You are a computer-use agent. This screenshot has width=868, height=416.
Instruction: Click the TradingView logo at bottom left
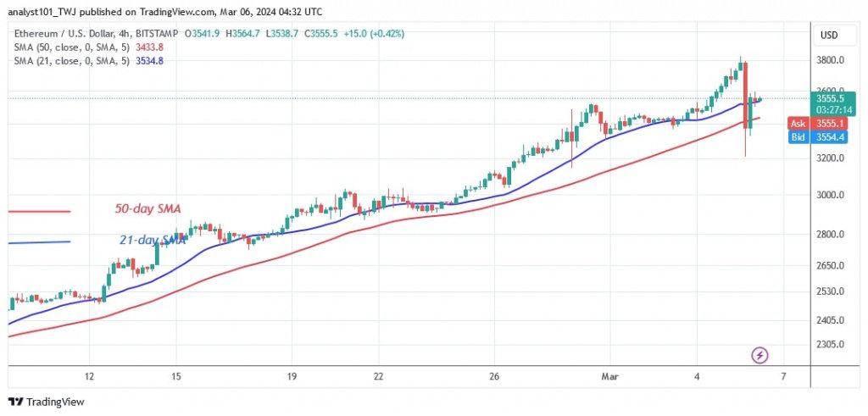47,402
